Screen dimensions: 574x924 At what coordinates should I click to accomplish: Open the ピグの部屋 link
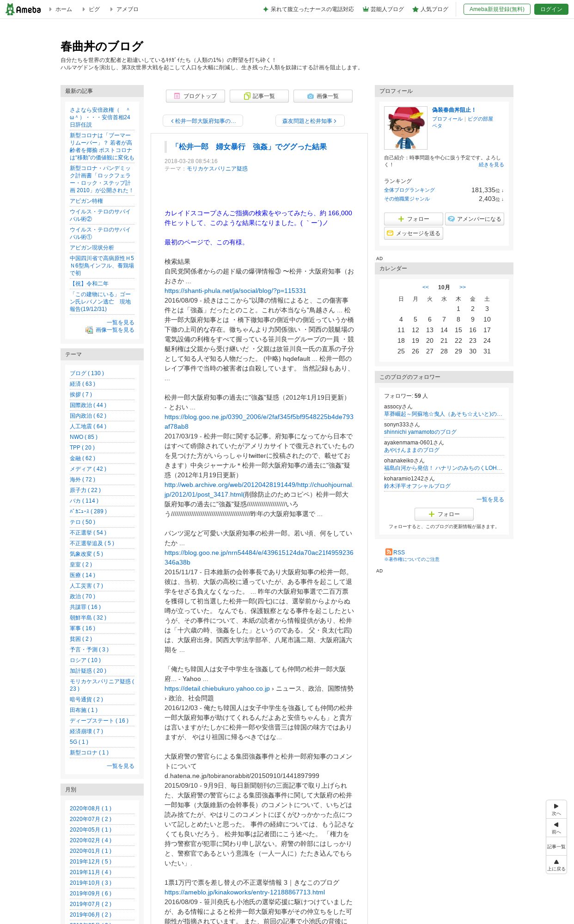(x=480, y=119)
